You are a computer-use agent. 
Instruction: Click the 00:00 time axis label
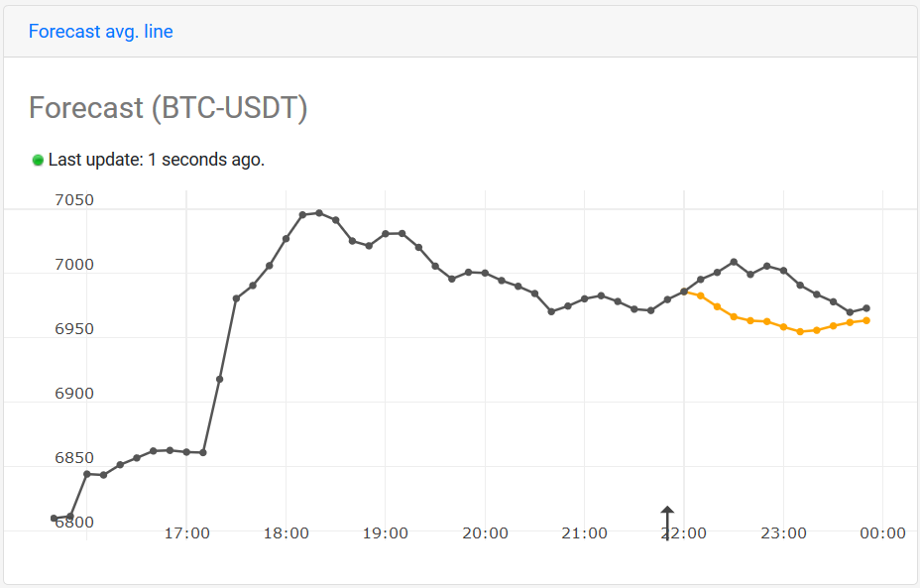tap(882, 533)
